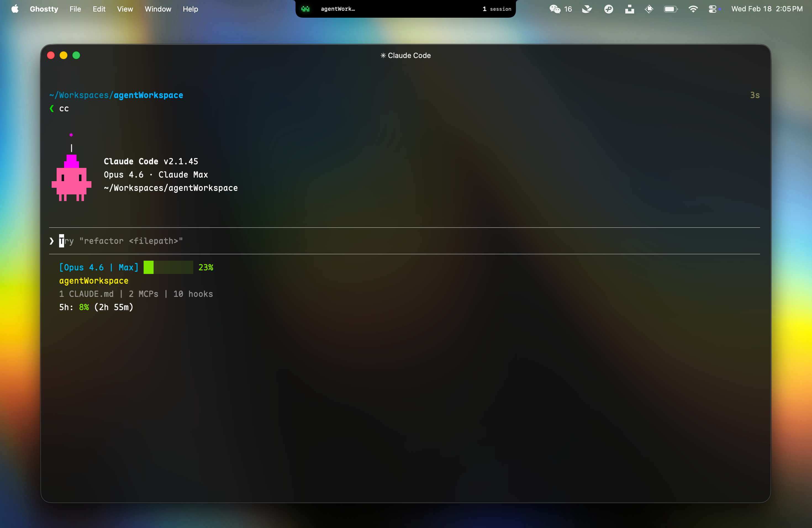The height and width of the screenshot is (528, 812).
Task: Click the green 23% context usage bar
Action: pyautogui.click(x=168, y=267)
